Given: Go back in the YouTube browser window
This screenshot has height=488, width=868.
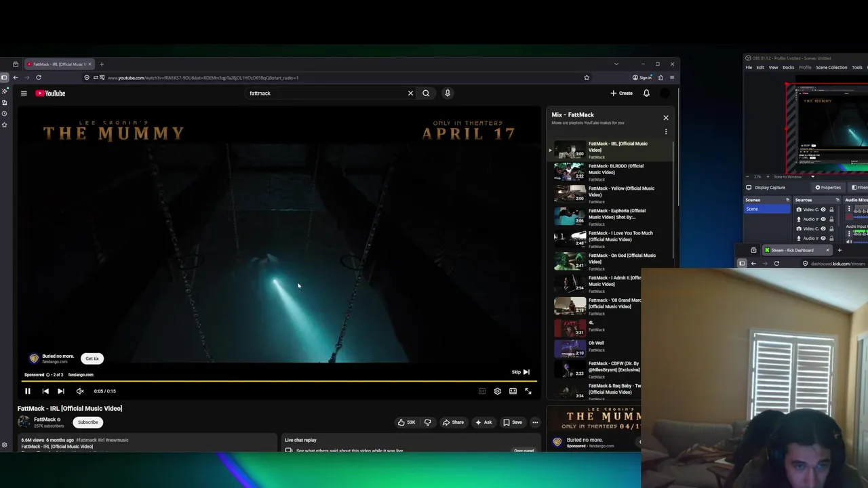Looking at the screenshot, I should point(16,78).
